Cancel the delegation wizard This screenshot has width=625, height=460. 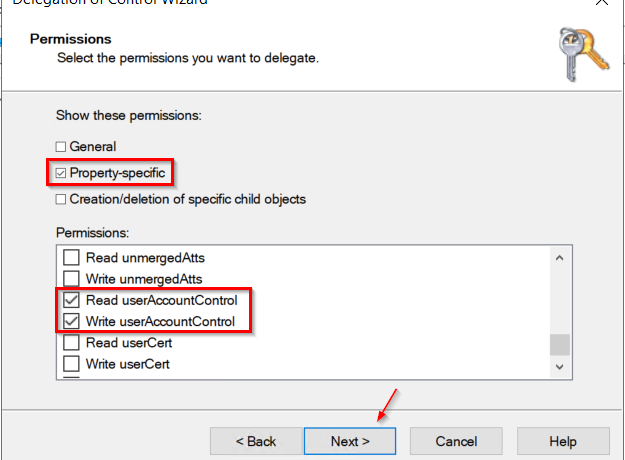point(456,441)
